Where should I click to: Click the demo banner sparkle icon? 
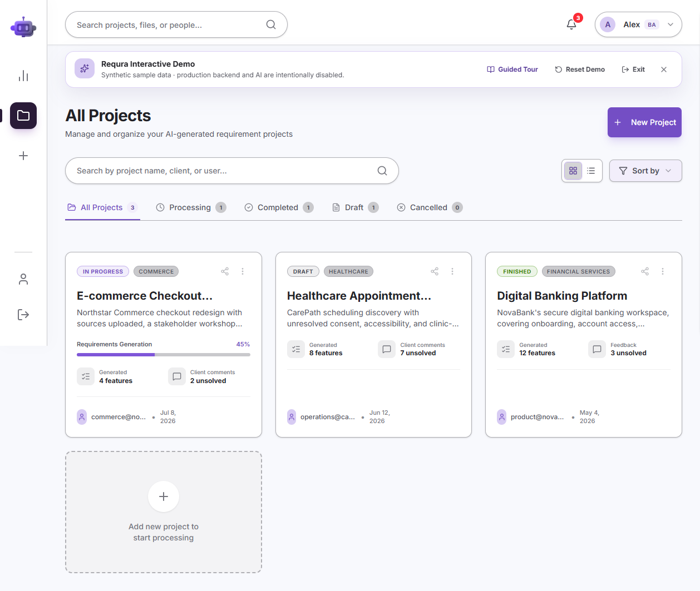(85, 68)
